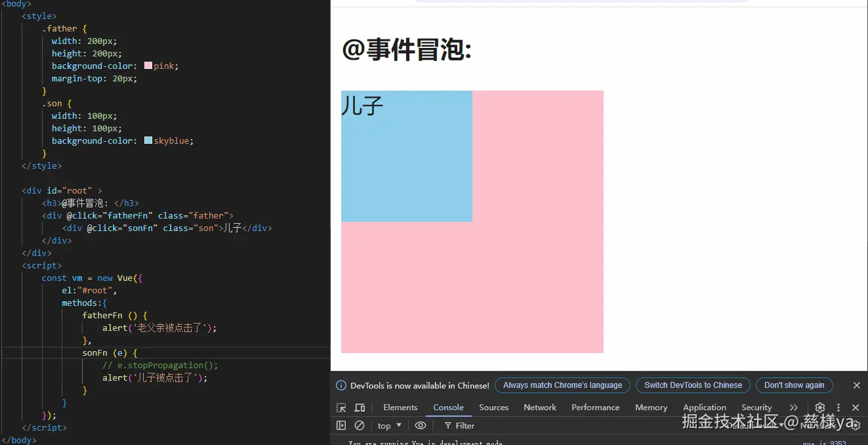Viewport: 868px width, 445px height.
Task: Activate the DevTools inspect element picker icon
Action: point(341,408)
